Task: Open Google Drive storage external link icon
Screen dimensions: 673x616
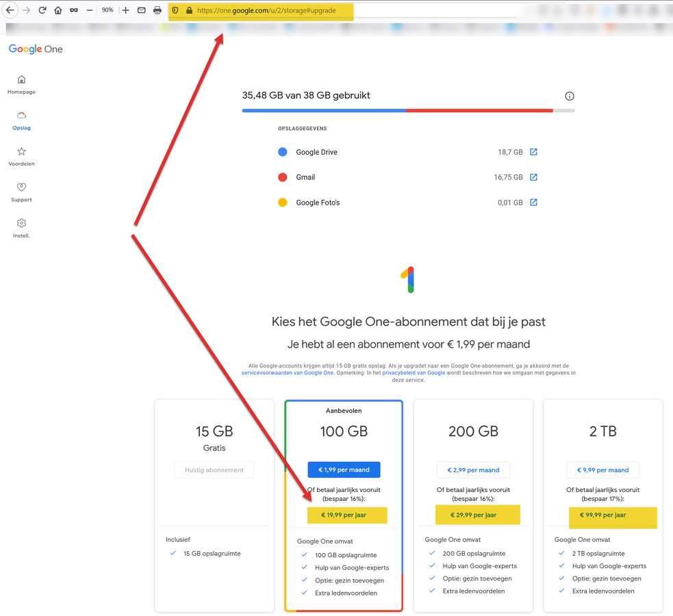Action: 533,152
